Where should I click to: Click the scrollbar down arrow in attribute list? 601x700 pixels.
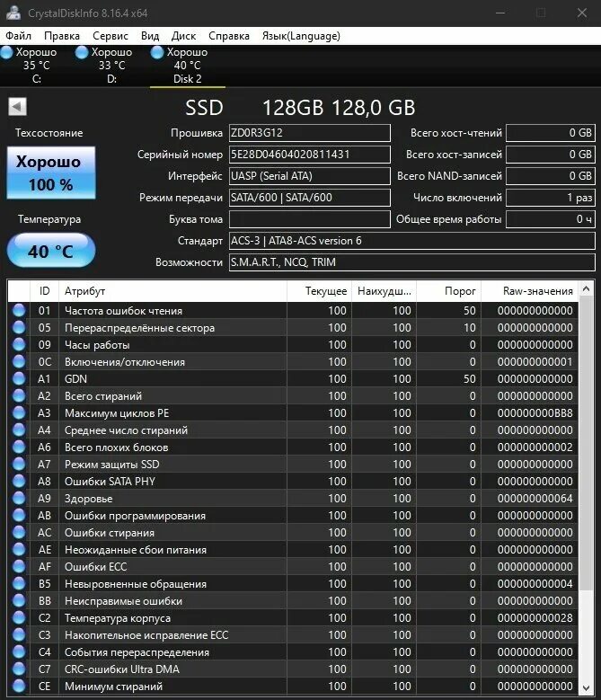pos(587,688)
